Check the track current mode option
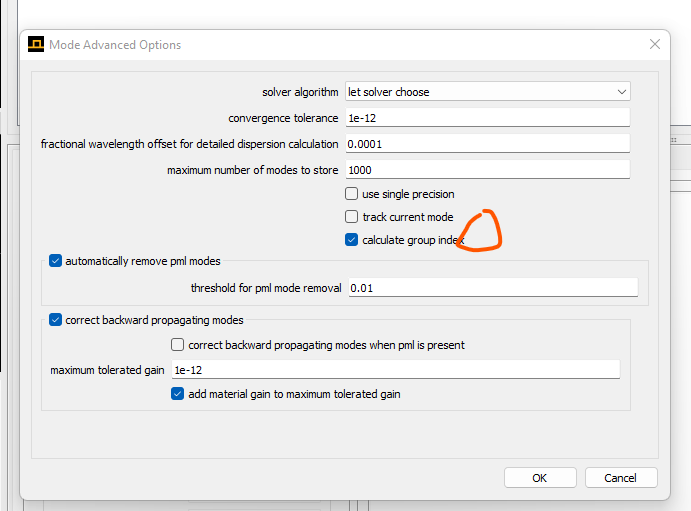The image size is (691, 511). (x=351, y=217)
